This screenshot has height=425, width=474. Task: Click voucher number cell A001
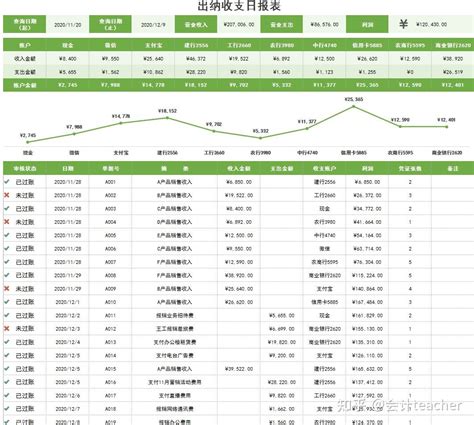pyautogui.click(x=110, y=182)
